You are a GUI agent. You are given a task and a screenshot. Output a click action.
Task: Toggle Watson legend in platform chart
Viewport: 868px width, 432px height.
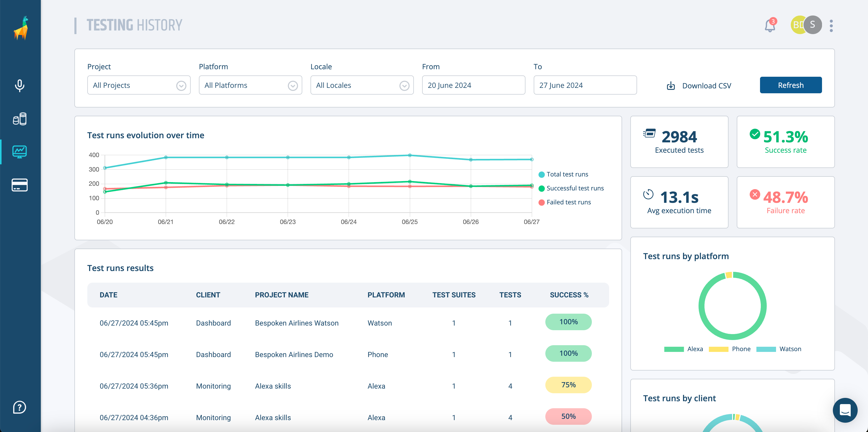click(779, 349)
